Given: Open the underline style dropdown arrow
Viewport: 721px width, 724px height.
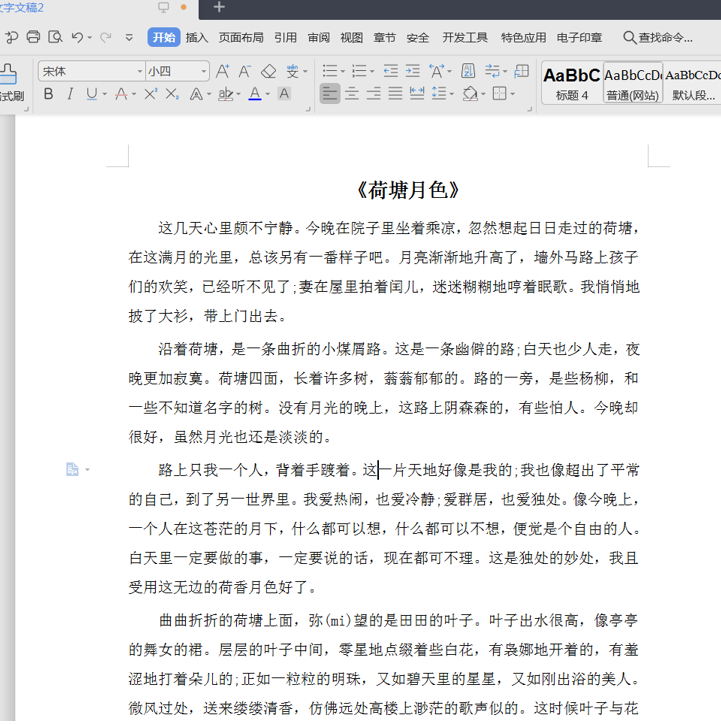Looking at the screenshot, I should pyautogui.click(x=105, y=94).
